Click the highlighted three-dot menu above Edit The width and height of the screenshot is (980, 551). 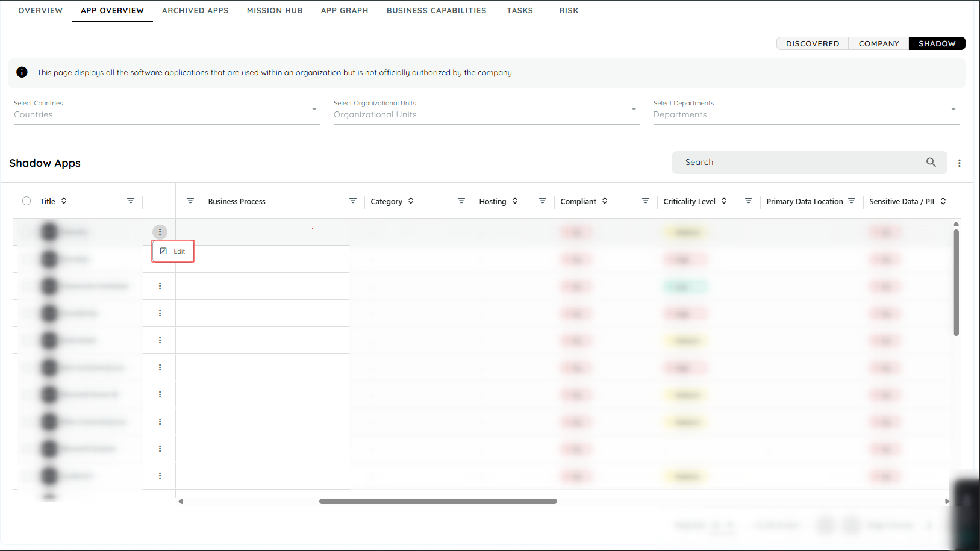coord(160,232)
